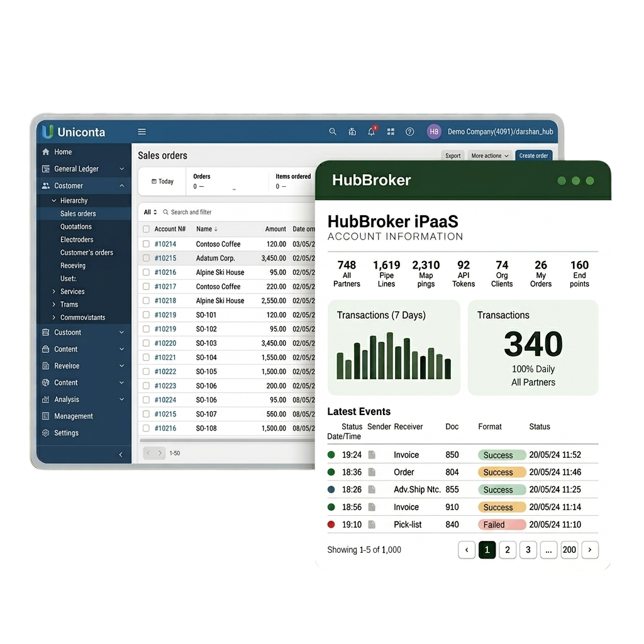Check the box for order #10218
Screen dimensions: 644x644
point(146,300)
